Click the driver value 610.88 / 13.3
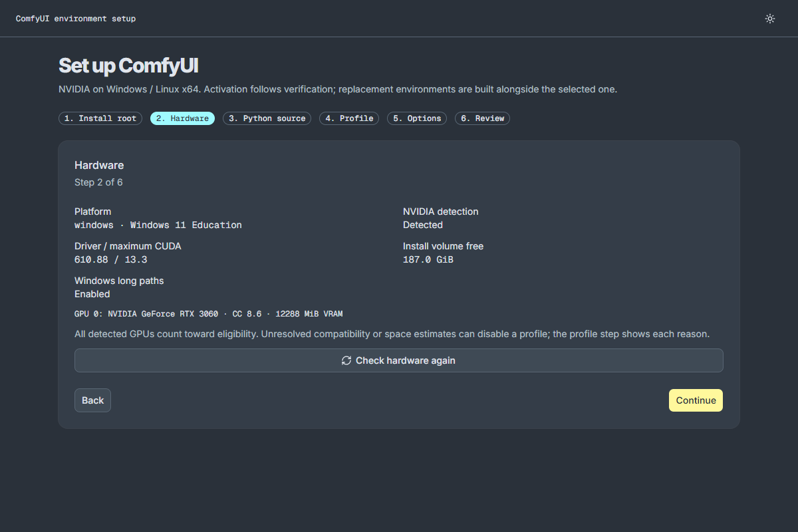798x532 pixels. pos(111,259)
